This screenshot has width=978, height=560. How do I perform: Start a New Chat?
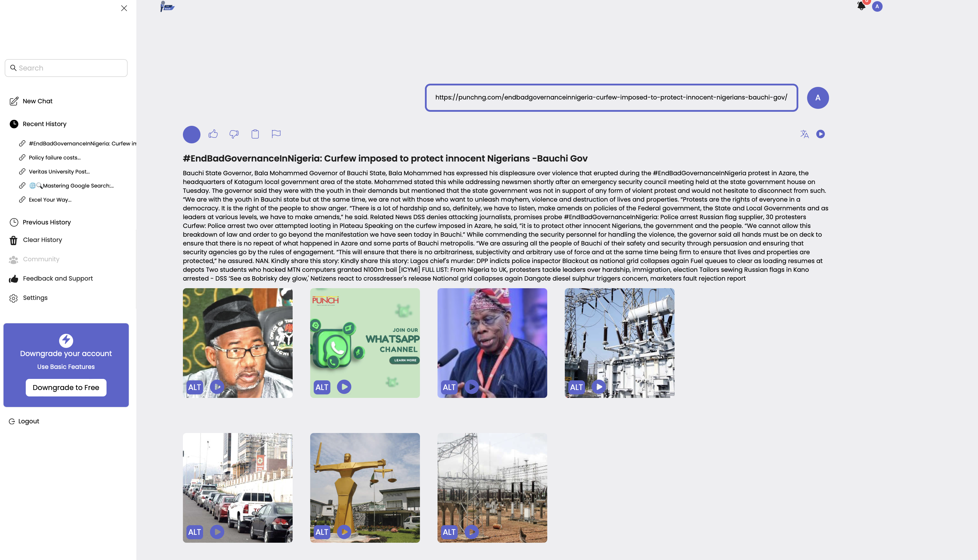(x=37, y=101)
